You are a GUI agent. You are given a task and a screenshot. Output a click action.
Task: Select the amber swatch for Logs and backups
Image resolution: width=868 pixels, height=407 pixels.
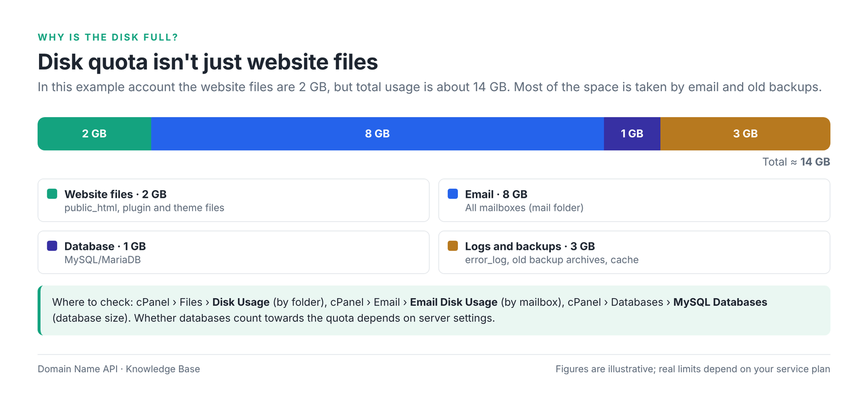(452, 246)
